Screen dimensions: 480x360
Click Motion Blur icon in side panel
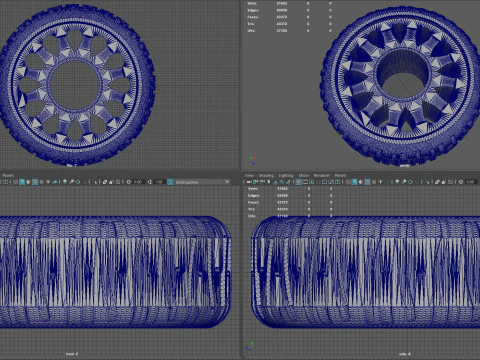coord(404,182)
